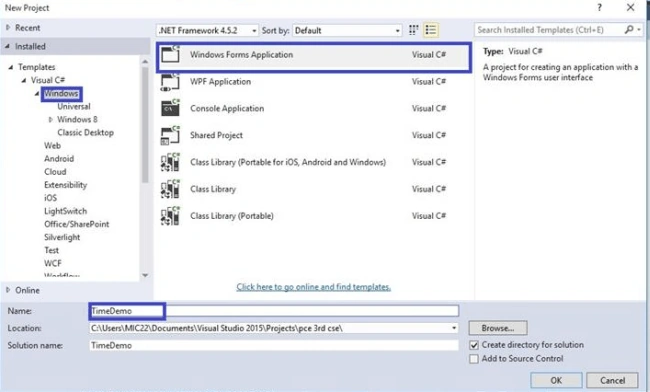Click the template tree scrollbar thumb
650x392 pixels.
pos(145,124)
